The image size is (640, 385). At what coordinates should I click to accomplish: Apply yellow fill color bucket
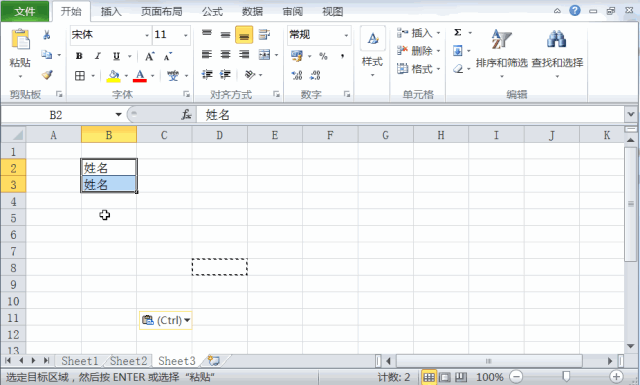click(x=113, y=76)
